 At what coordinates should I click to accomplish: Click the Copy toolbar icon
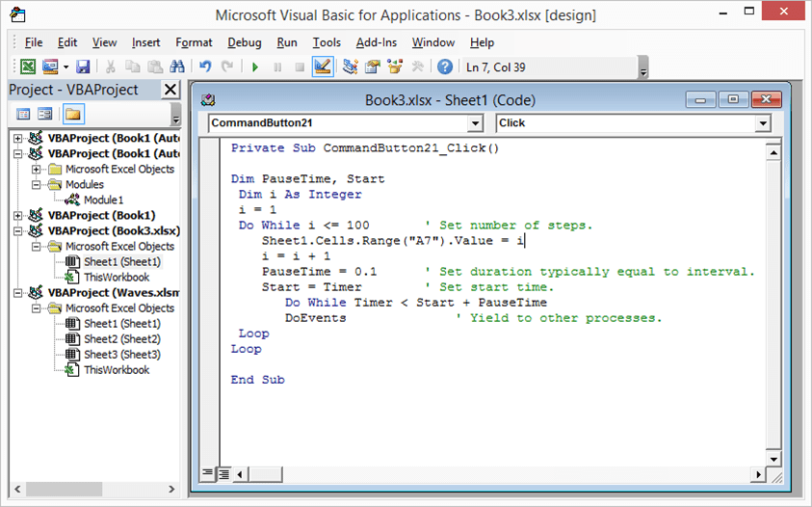coord(133,67)
